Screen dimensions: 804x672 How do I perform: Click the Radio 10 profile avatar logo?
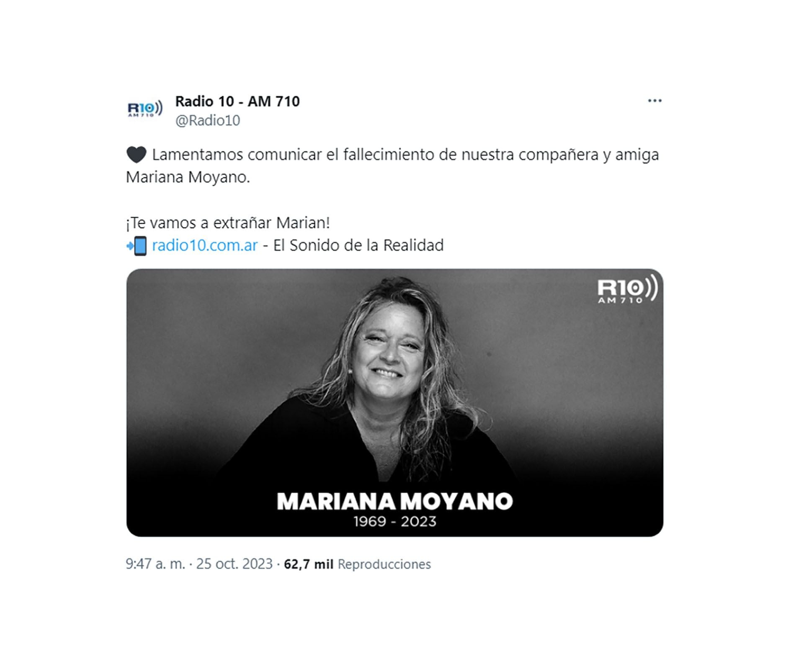(144, 109)
